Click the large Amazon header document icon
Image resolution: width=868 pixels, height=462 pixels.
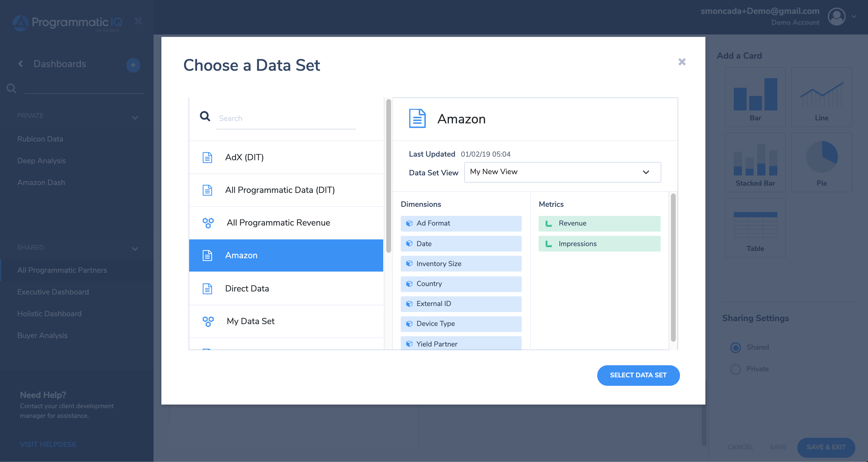[x=417, y=118]
